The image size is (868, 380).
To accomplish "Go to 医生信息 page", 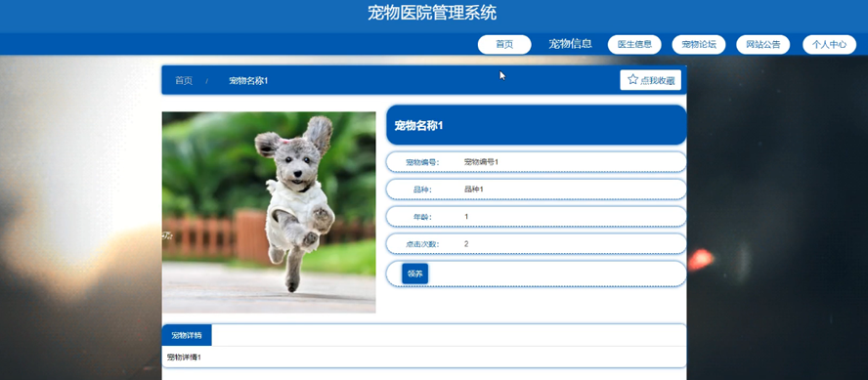I will coord(634,45).
